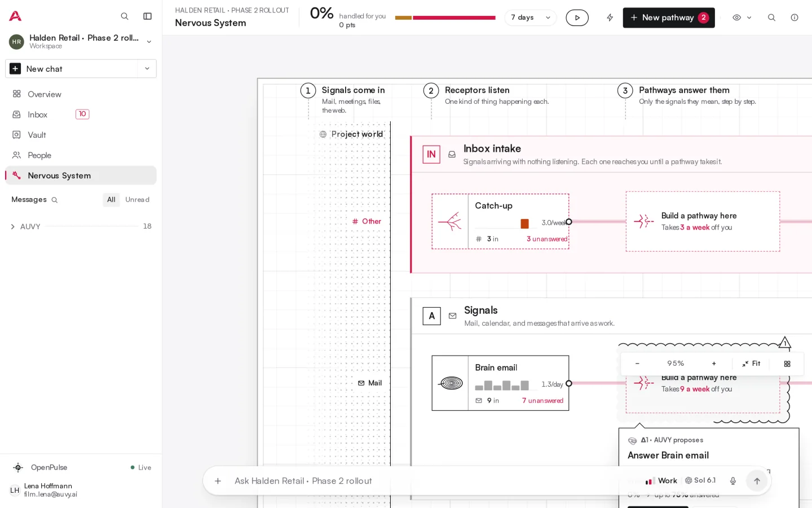Click the microphone voice input icon

[732, 481]
